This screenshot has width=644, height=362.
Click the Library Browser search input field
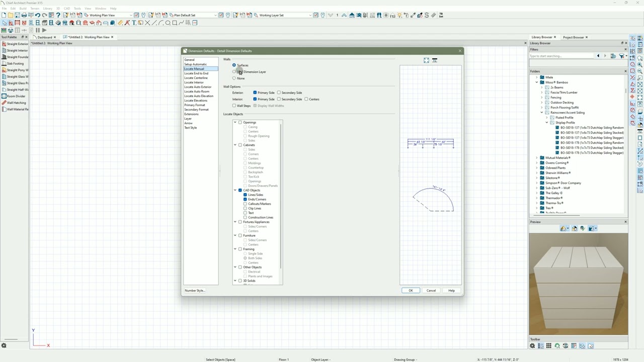(561, 56)
